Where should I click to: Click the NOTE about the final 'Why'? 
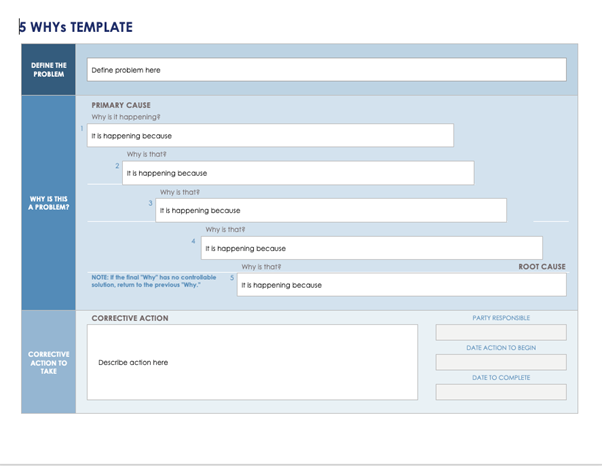pos(154,281)
